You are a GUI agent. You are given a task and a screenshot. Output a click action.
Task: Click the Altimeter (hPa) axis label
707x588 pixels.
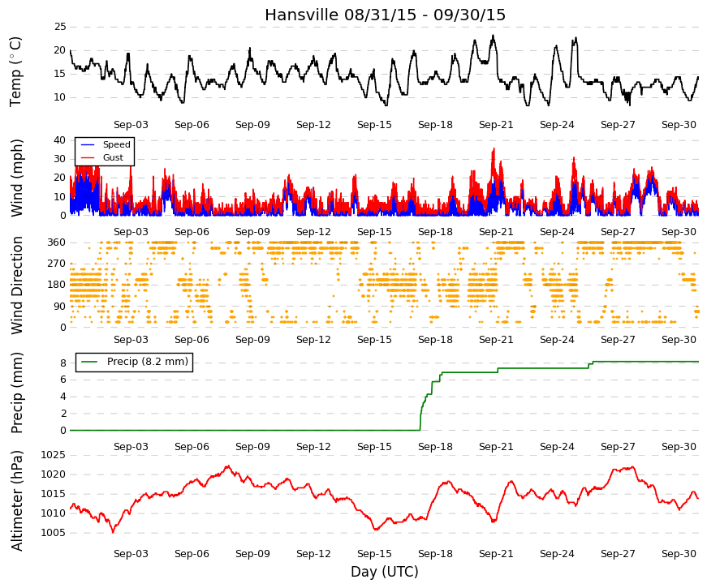pyautogui.click(x=16, y=500)
